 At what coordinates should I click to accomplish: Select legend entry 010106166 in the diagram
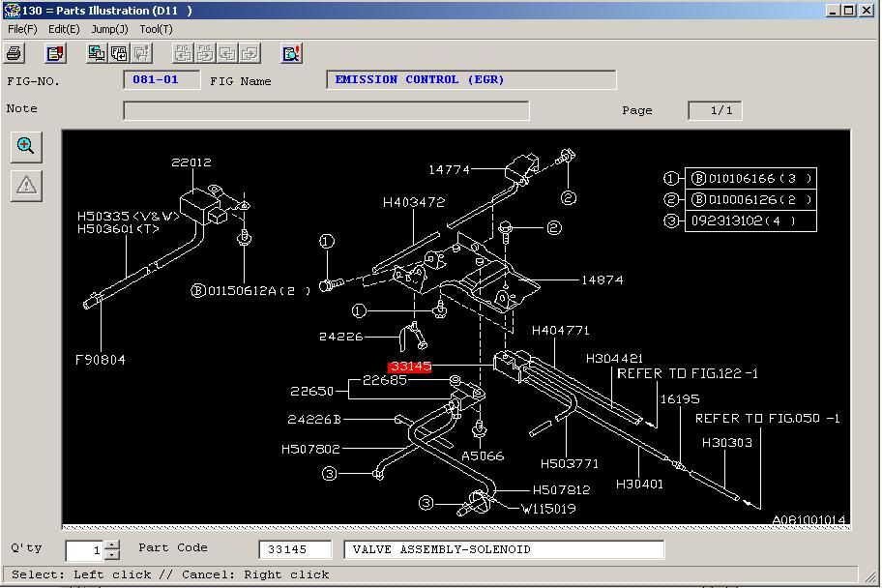pyautogui.click(x=751, y=178)
